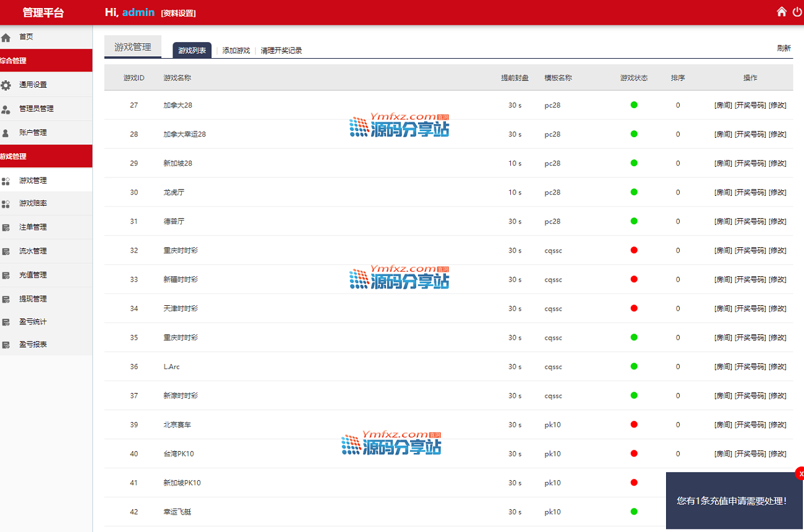Click the icon beside 充值管理
The width and height of the screenshot is (804, 532).
[x=6, y=276]
